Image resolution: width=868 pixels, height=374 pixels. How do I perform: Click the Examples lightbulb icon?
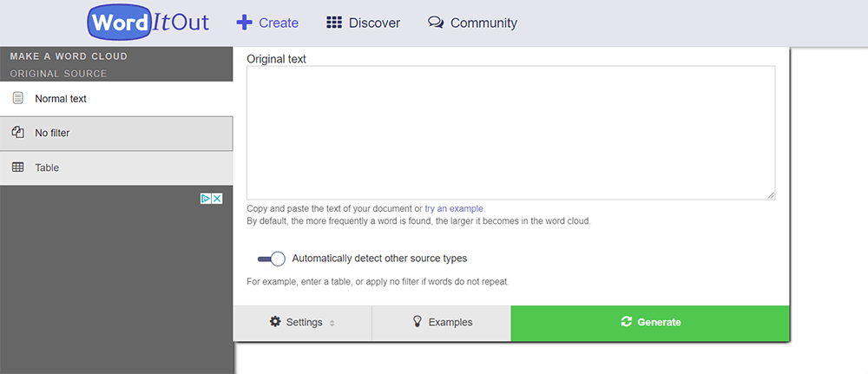pos(417,322)
